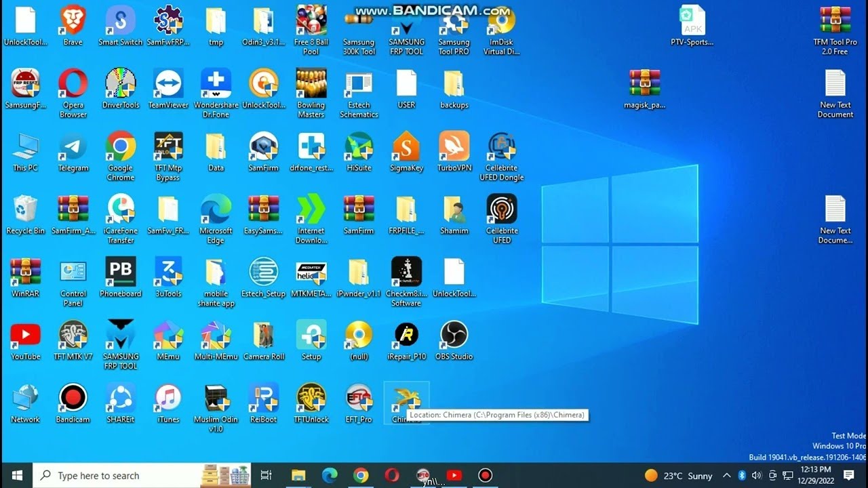The image size is (868, 488).
Task: Open the volume control in system tray
Action: pos(757,475)
